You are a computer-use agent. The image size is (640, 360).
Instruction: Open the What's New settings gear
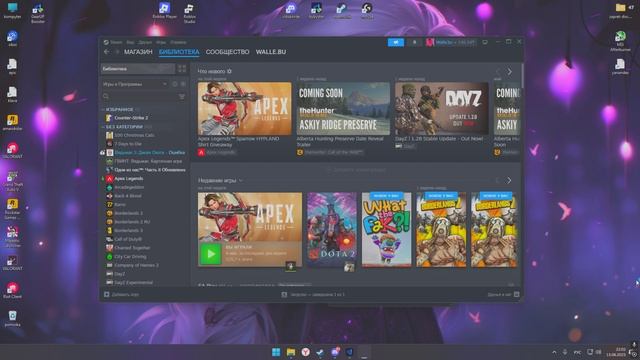(x=229, y=71)
